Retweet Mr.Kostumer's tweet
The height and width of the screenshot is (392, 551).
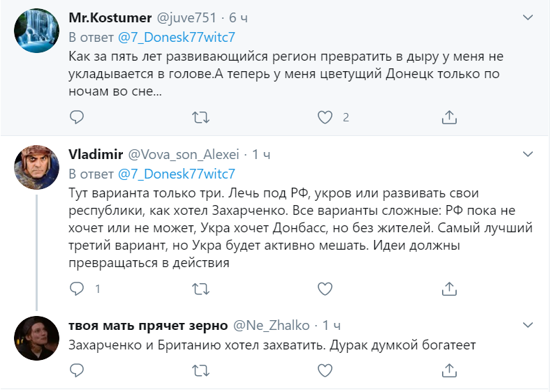point(200,117)
